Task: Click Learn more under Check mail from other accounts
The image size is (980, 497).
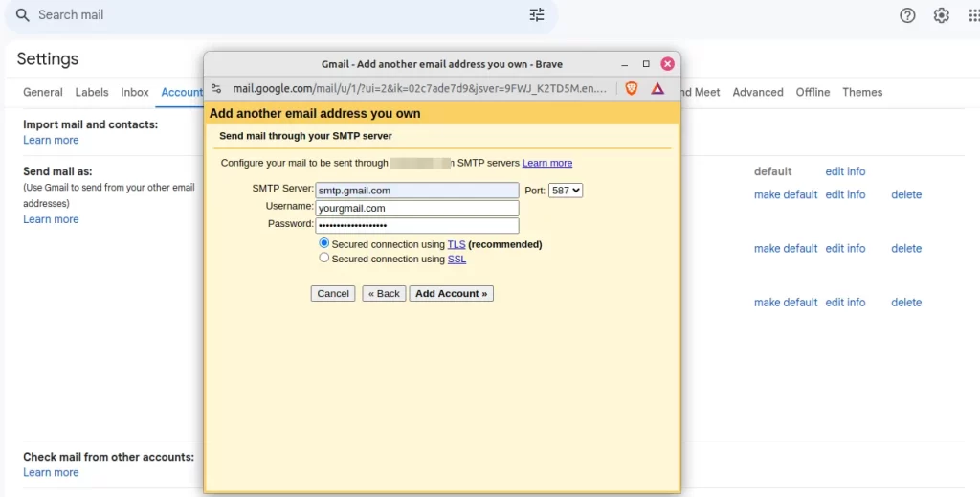Action: (x=51, y=473)
